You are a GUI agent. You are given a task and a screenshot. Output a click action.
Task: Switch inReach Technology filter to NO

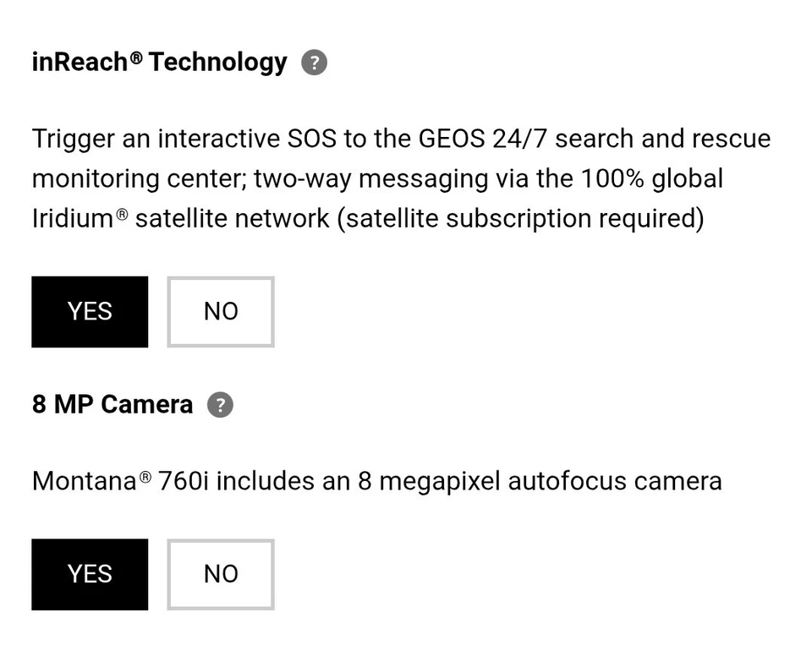pyautogui.click(x=220, y=312)
